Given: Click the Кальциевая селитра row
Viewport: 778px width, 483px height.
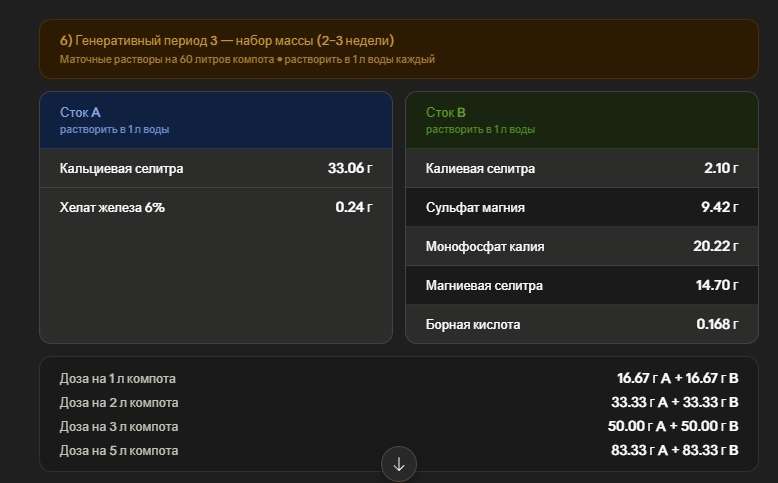Looking at the screenshot, I should 216,168.
